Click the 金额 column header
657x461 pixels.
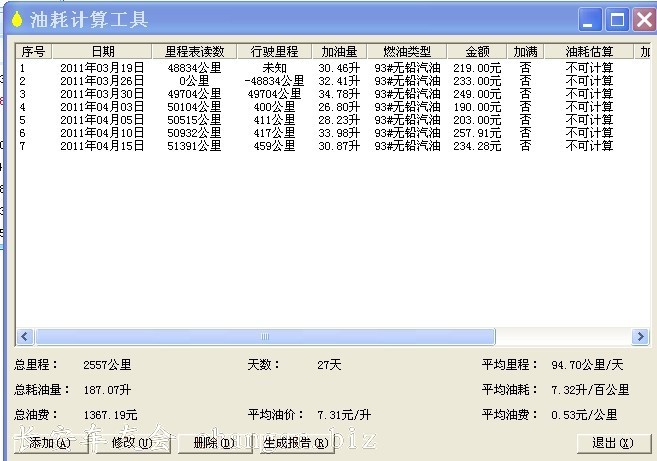click(476, 51)
